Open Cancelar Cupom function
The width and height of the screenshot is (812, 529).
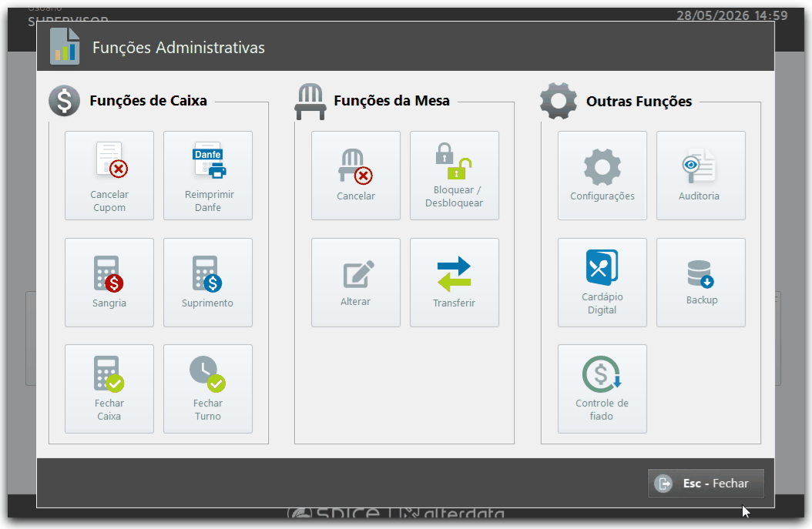[x=109, y=176]
